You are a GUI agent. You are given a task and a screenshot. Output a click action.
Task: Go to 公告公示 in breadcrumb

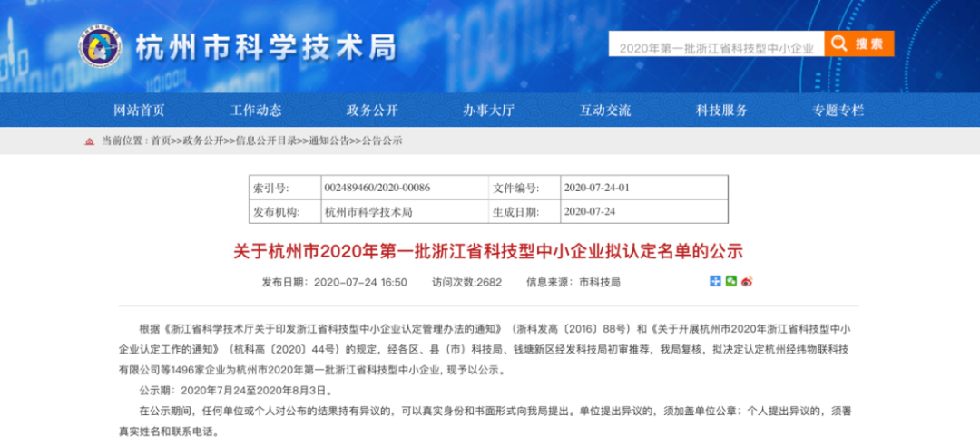pyautogui.click(x=383, y=141)
